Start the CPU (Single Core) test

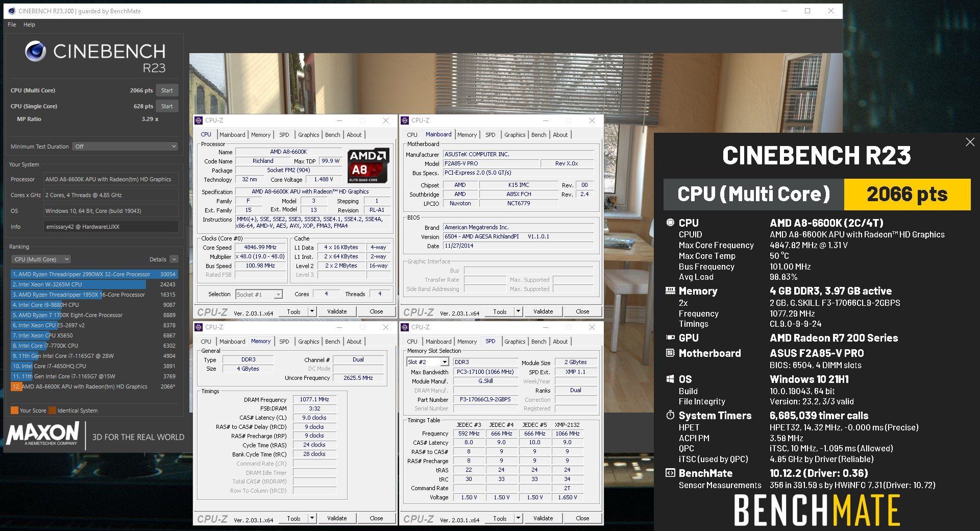[167, 106]
